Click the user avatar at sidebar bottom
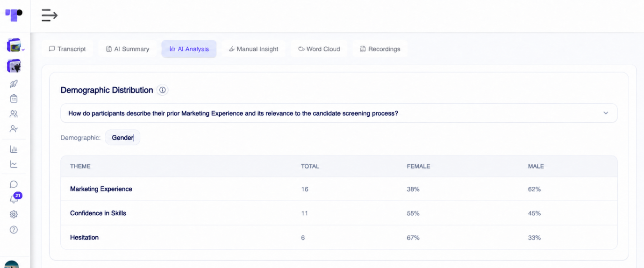 pyautogui.click(x=12, y=264)
